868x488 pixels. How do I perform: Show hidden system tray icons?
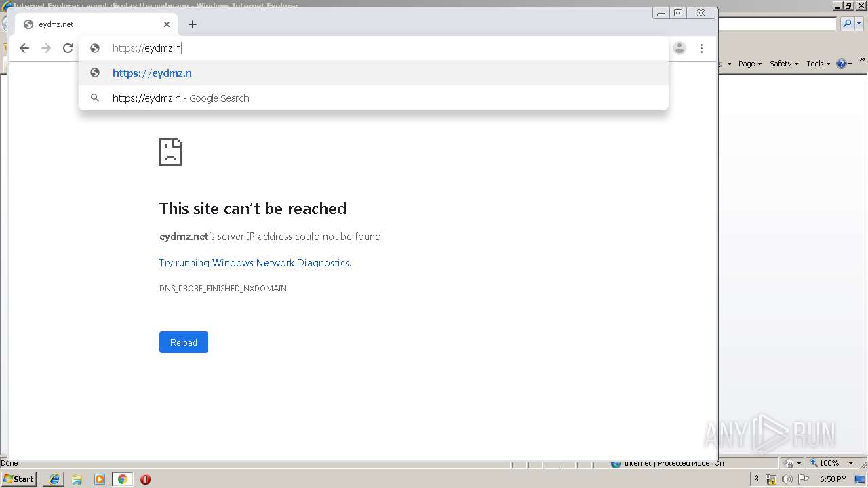point(757,479)
